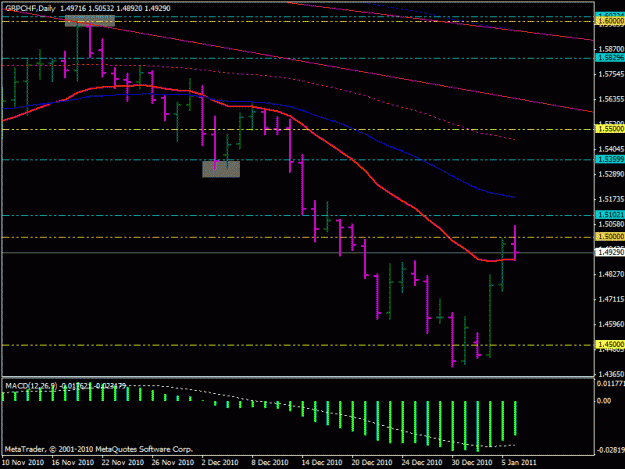Viewport: 625px width, 469px height.
Task: Select the yellow 1.60000 price level label
Action: click(x=610, y=21)
